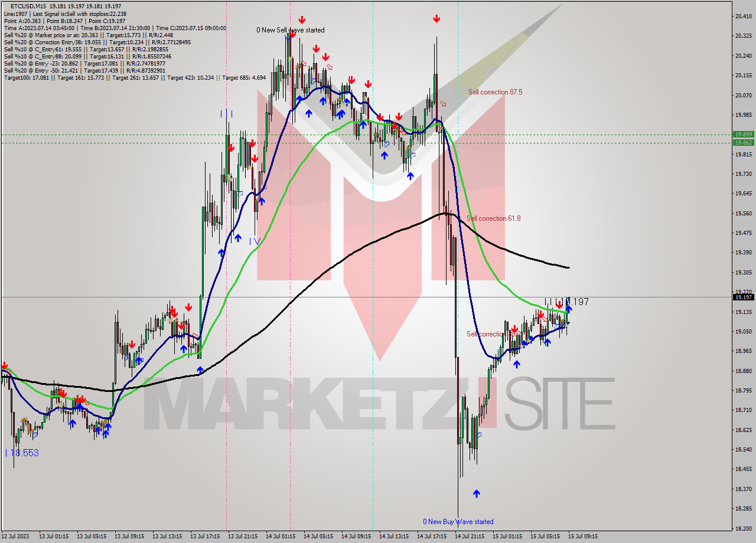756x543 pixels.
Task: Click the 19.730 price axis label
Action: [x=744, y=174]
